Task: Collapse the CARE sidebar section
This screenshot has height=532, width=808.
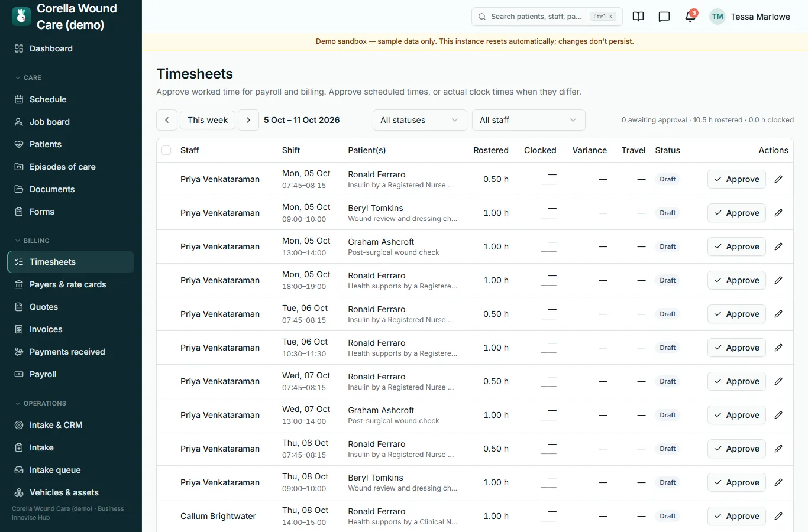Action: [28, 77]
